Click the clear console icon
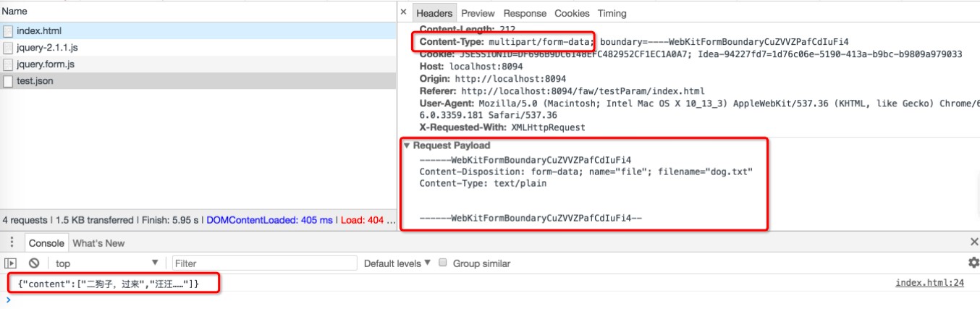This screenshot has width=980, height=309. point(34,263)
